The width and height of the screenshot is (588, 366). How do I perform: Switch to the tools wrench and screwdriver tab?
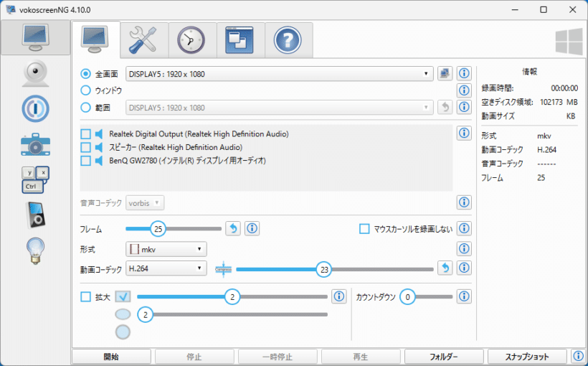[x=144, y=39]
